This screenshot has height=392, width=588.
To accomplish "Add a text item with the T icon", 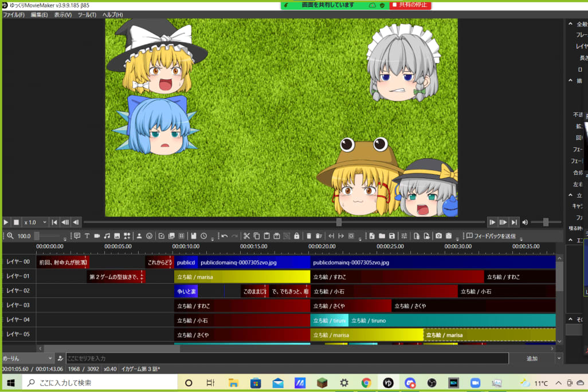I will [x=87, y=236].
